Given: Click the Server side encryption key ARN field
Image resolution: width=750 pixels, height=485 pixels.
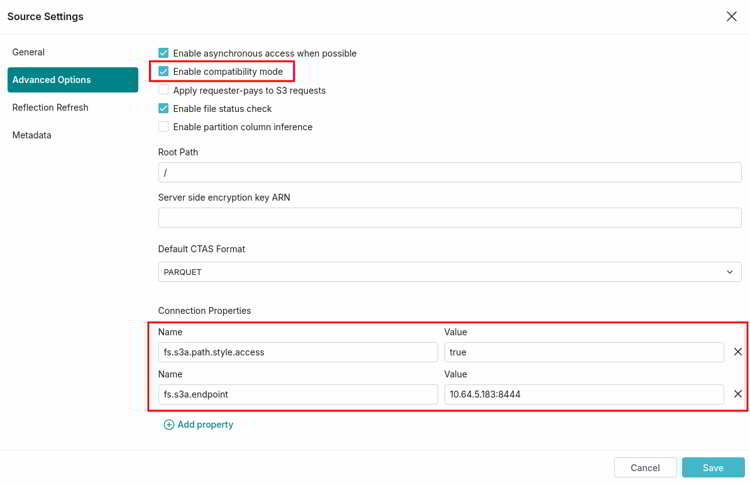Looking at the screenshot, I should click(450, 218).
